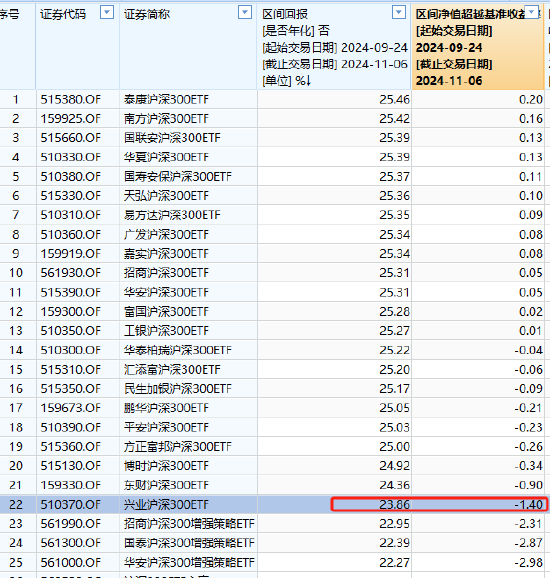Select code cell 510300.OF
The height and width of the screenshot is (578, 550).
click(x=70, y=350)
